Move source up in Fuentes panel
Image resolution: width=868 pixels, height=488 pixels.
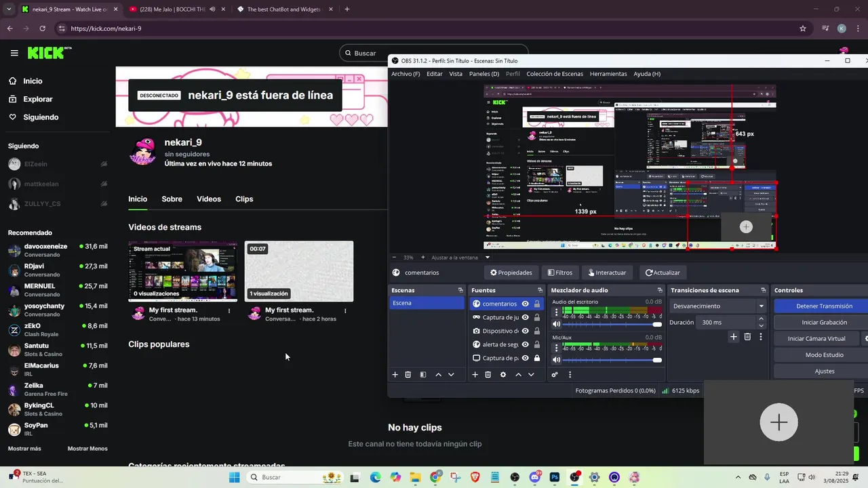(x=518, y=375)
